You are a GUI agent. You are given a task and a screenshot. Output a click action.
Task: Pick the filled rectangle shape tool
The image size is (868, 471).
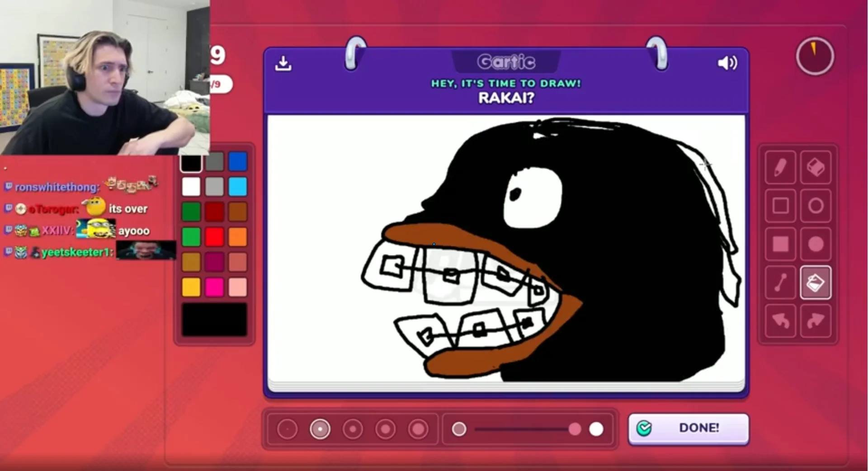point(780,244)
